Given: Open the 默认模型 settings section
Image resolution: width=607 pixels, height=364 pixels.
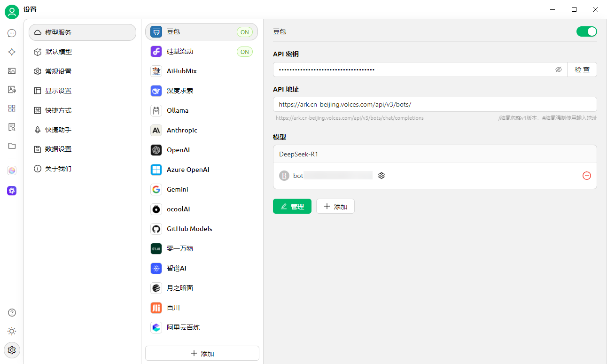Looking at the screenshot, I should [x=82, y=52].
